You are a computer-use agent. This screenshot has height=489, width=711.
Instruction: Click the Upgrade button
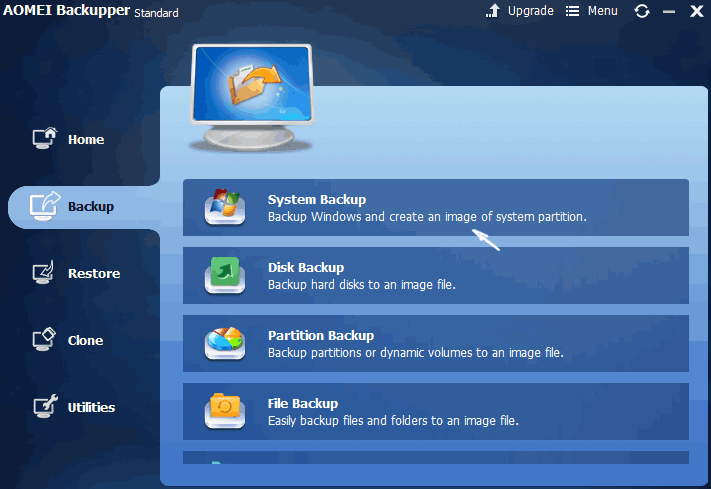coord(520,11)
